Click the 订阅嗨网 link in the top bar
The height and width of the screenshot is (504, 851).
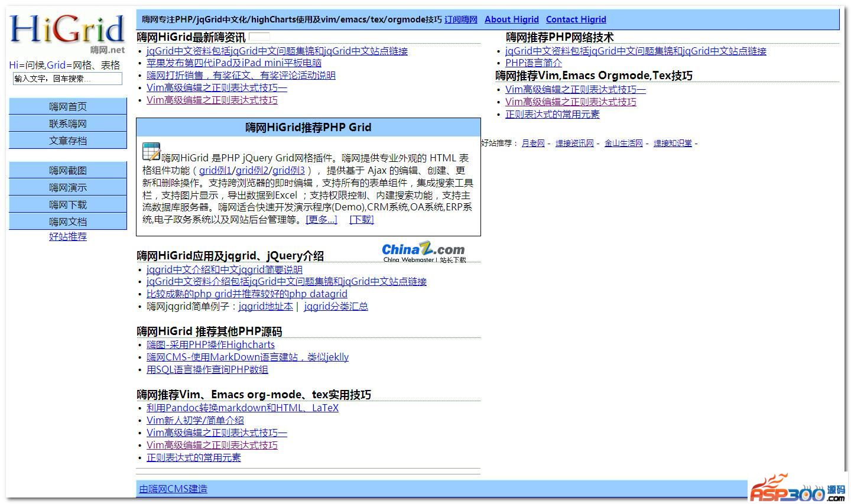click(461, 19)
